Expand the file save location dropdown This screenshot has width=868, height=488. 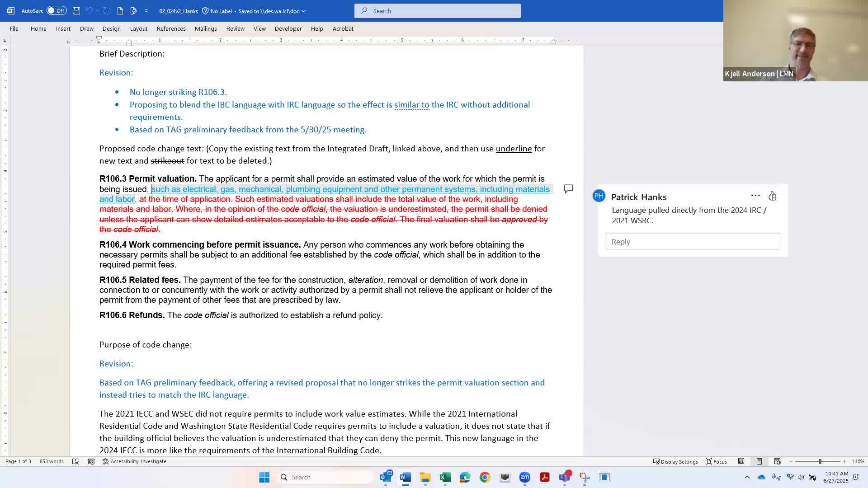(303, 11)
